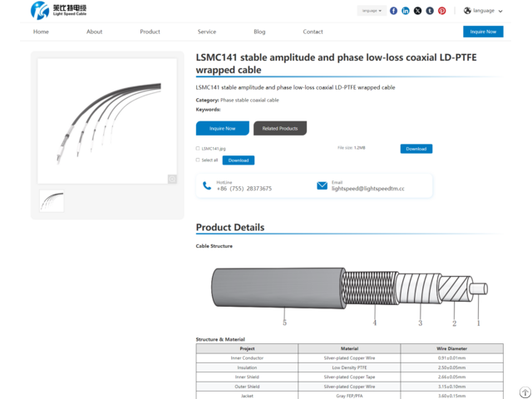
Task: Check the LSMC141.jpg file checkbox
Action: [x=198, y=148]
